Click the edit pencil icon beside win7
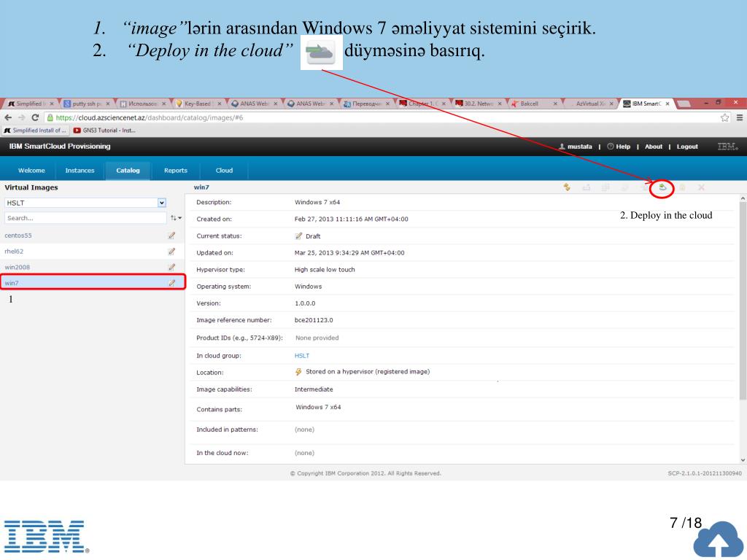Viewport: 747px width, 560px height. click(x=171, y=283)
